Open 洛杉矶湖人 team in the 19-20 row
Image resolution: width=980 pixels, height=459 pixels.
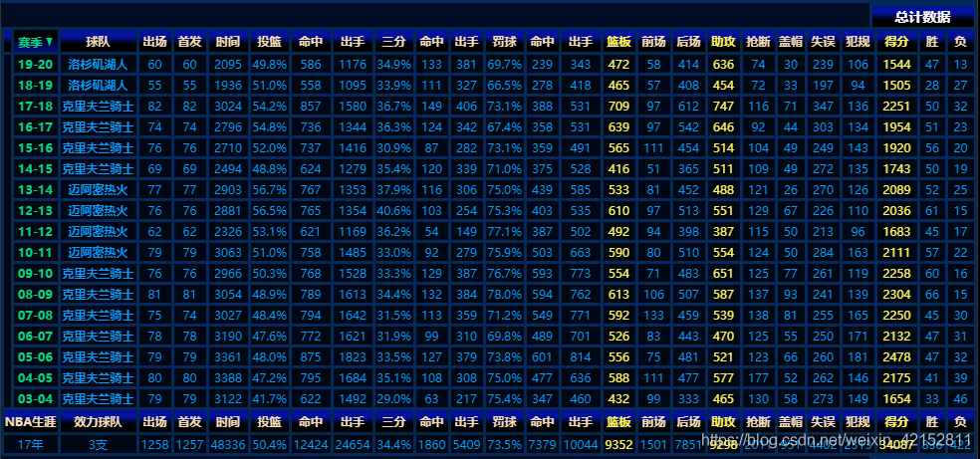[99, 65]
